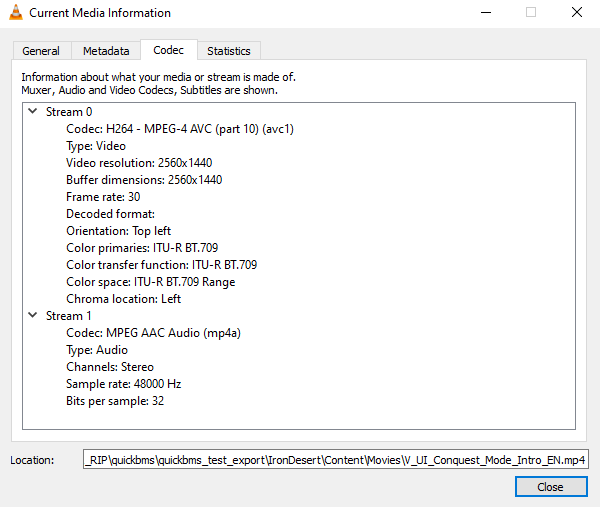
Task: Select 'Color space: ITU-R BT.709 Range' row
Action: [x=151, y=282]
